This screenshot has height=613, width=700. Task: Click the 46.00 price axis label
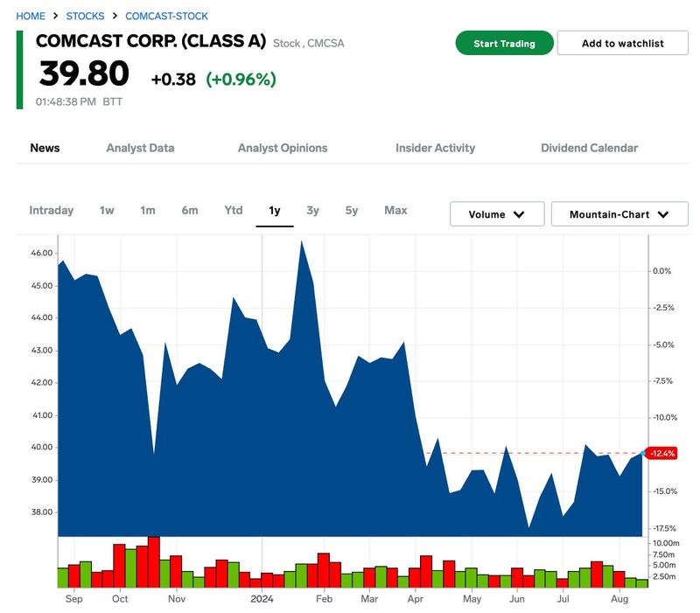[x=42, y=253]
